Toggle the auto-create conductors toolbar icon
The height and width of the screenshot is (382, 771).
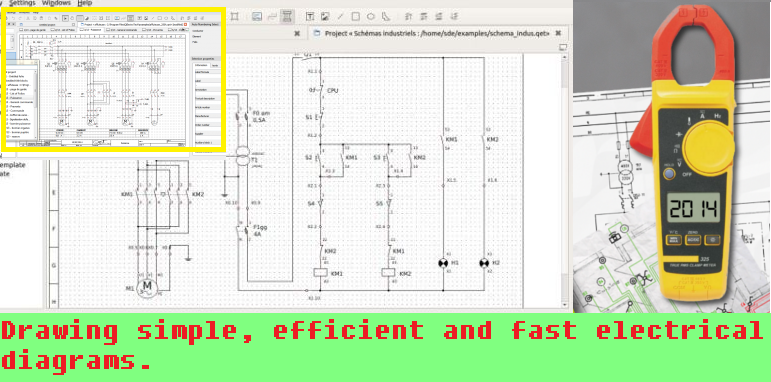[287, 16]
